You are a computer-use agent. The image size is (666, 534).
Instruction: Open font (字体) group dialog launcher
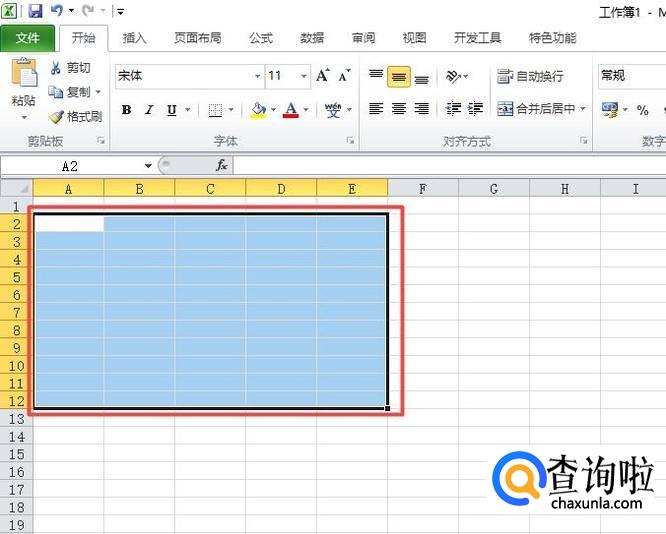[x=350, y=141]
